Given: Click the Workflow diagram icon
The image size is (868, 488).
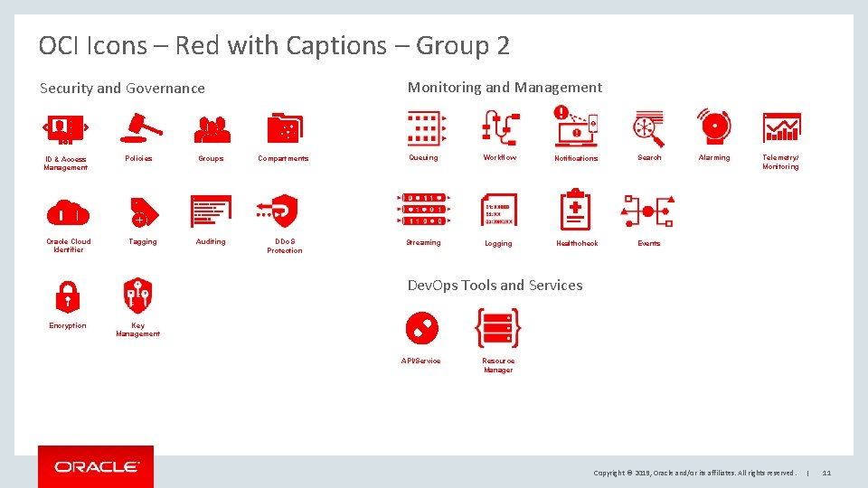Looking at the screenshot, I should [500, 127].
